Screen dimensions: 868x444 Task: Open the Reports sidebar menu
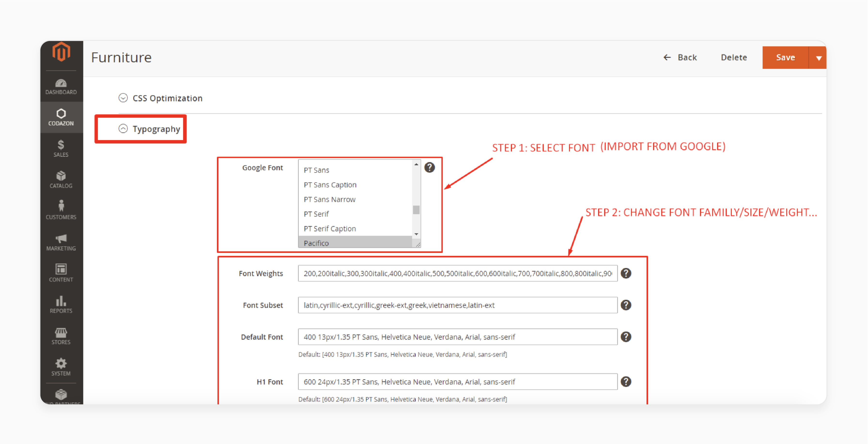tap(61, 305)
